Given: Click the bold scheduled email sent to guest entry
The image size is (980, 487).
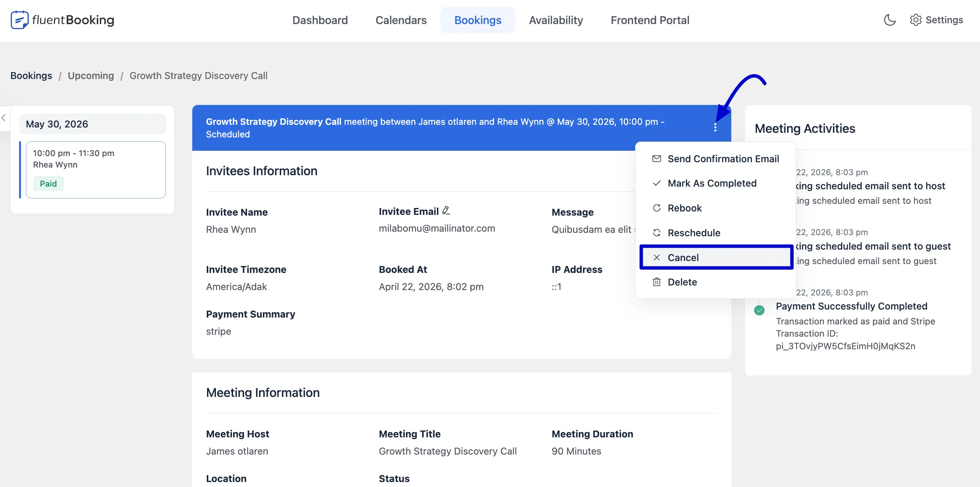Looking at the screenshot, I should [873, 246].
